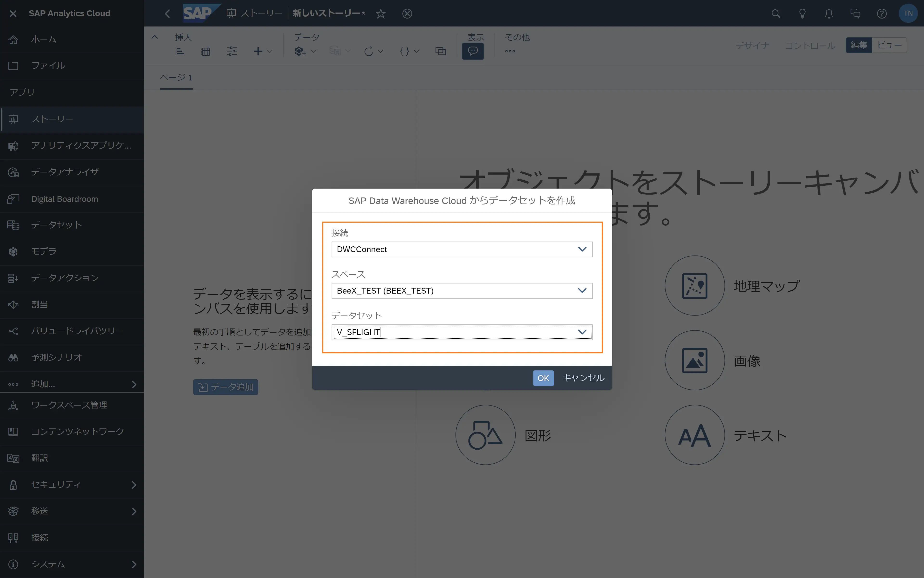This screenshot has height=578, width=924.
Task: Open ワークスペース管理 in the sidebar
Action: 72,405
